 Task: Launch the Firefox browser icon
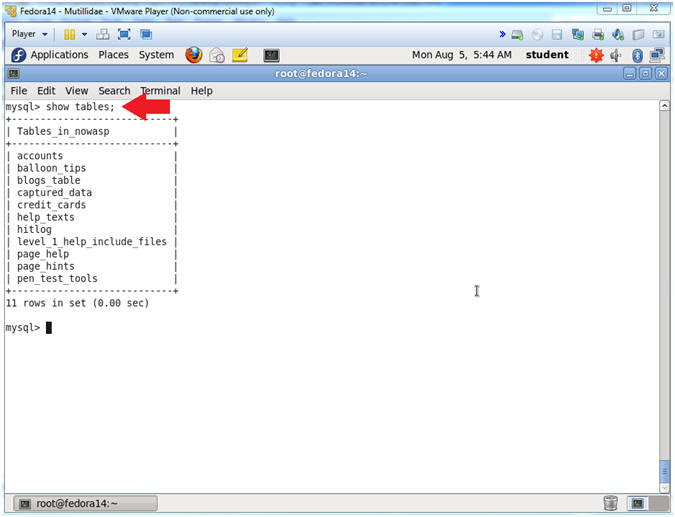194,55
